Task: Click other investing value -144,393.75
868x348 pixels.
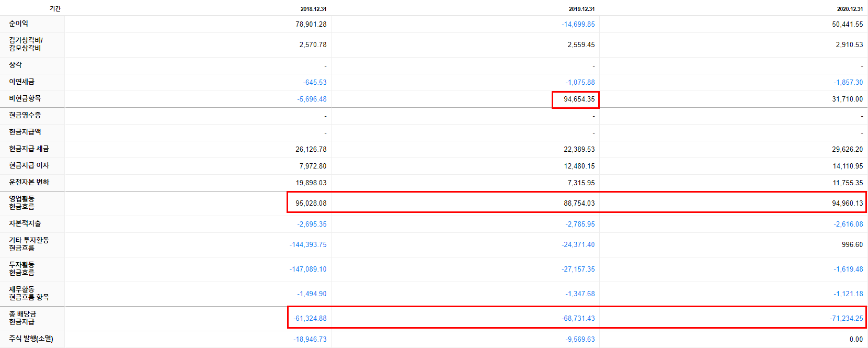Action: [x=308, y=244]
